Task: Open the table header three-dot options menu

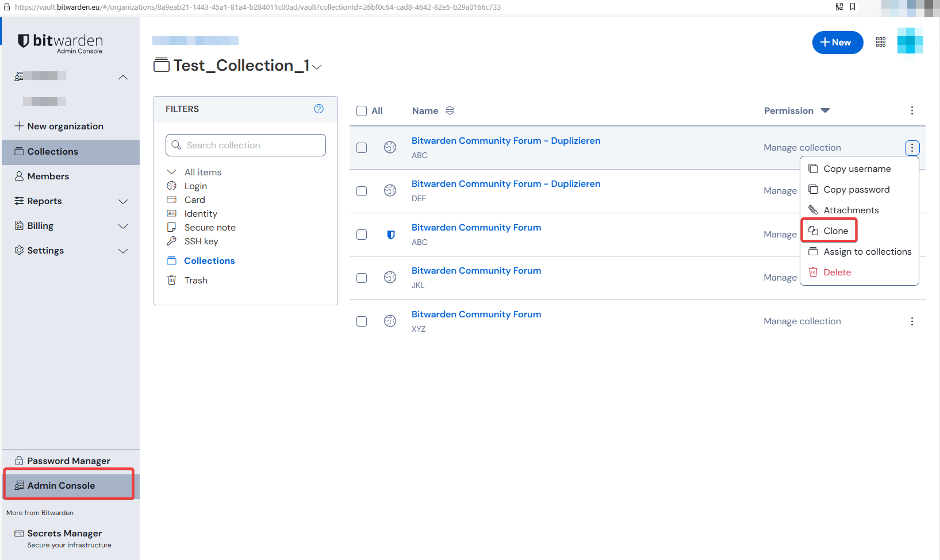Action: pyautogui.click(x=912, y=110)
